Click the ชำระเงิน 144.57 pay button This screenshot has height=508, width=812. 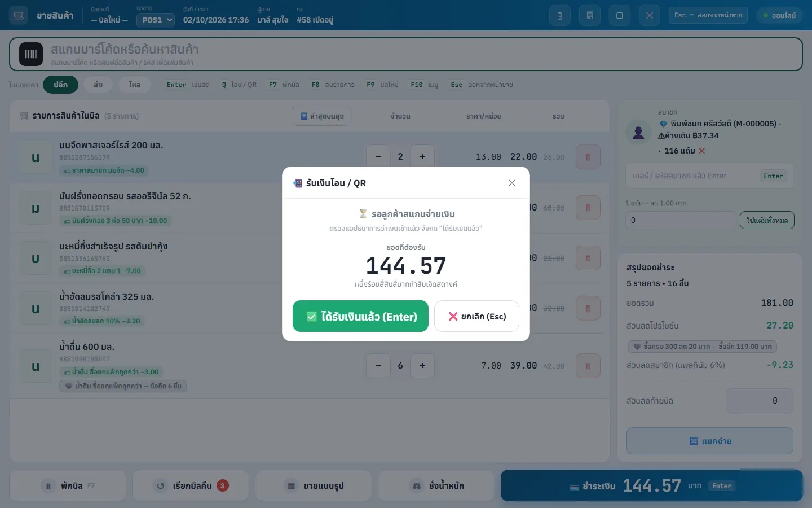click(652, 485)
